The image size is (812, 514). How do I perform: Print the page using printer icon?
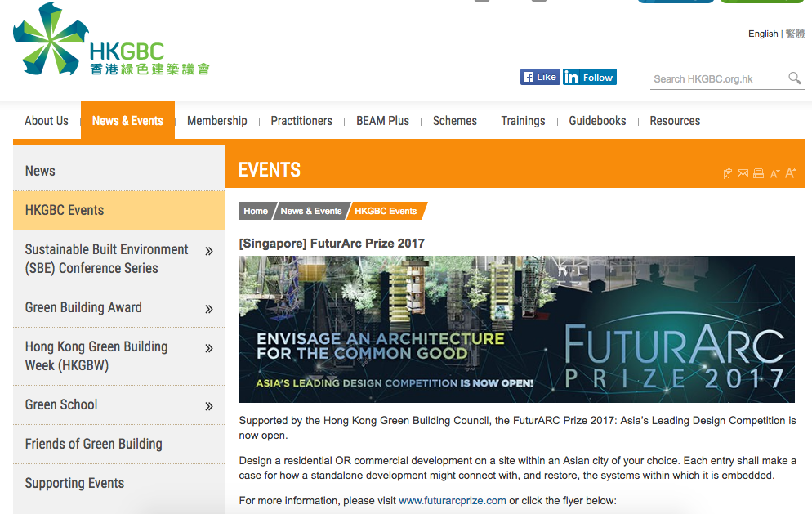coord(758,173)
